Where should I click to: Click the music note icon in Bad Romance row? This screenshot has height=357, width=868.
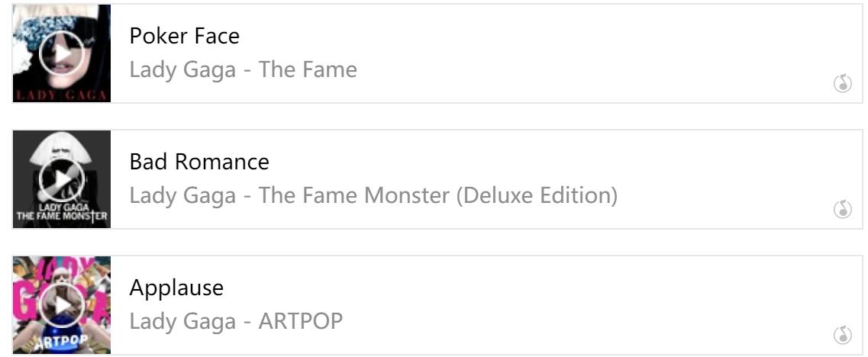(842, 209)
